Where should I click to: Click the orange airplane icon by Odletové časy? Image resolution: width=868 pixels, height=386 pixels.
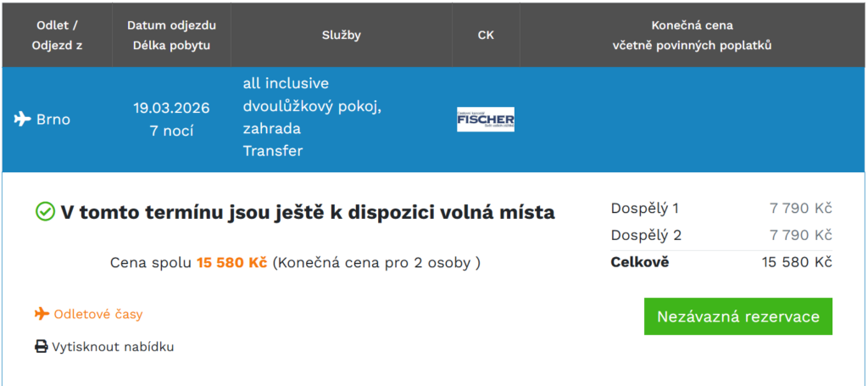42,314
